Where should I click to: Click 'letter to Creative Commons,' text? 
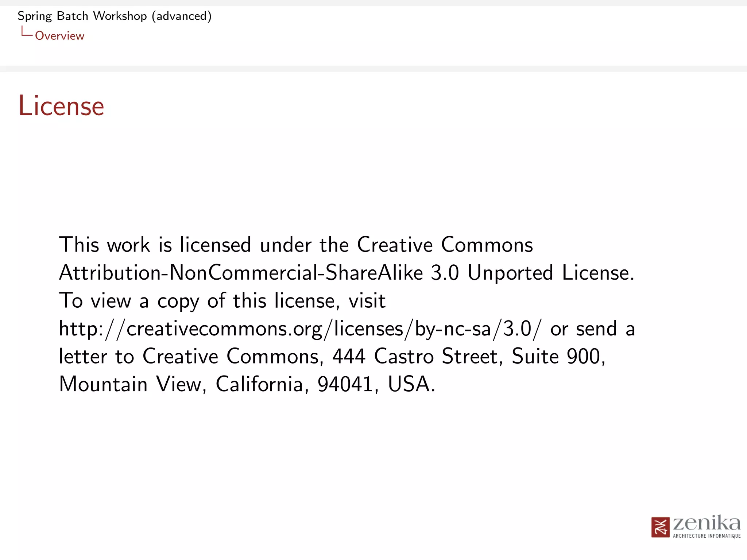coord(191,356)
